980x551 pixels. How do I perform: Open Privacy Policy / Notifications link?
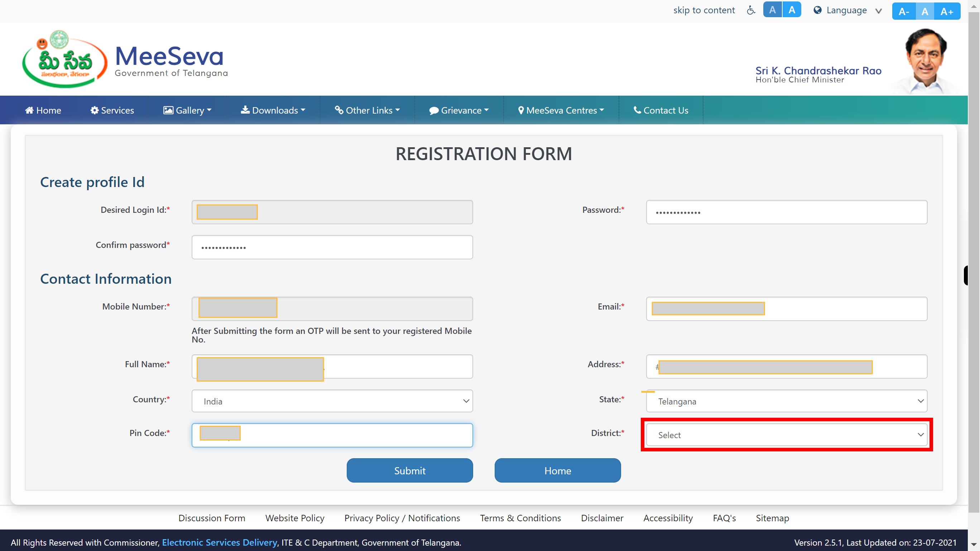point(402,518)
